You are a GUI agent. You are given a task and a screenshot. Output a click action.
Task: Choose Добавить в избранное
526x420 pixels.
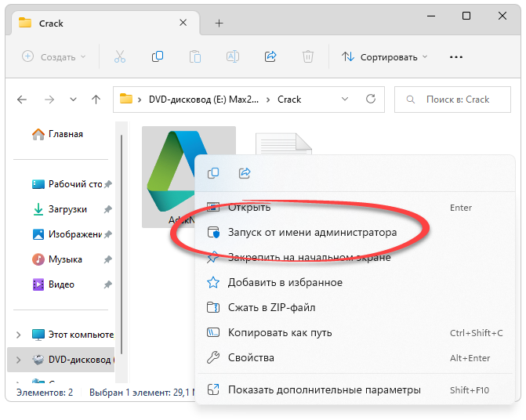tap(355, 283)
